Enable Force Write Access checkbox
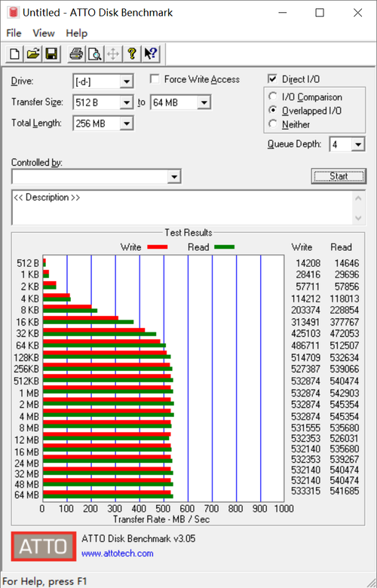 (x=155, y=79)
